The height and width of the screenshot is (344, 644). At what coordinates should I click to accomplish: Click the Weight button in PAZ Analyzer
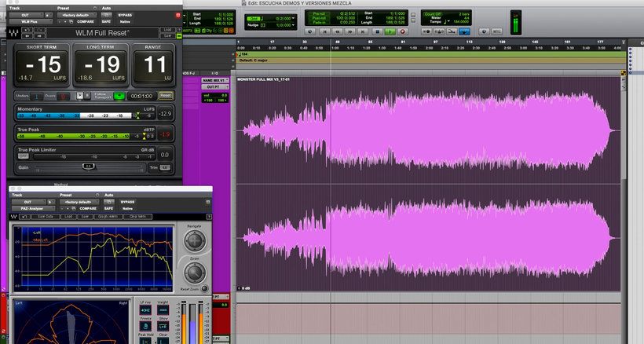pyautogui.click(x=163, y=310)
